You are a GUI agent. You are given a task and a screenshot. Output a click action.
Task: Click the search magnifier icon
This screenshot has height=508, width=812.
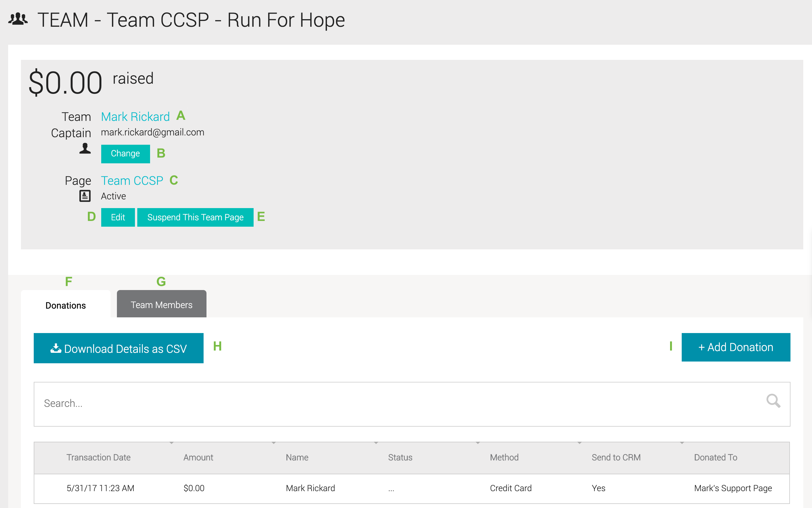pos(773,401)
